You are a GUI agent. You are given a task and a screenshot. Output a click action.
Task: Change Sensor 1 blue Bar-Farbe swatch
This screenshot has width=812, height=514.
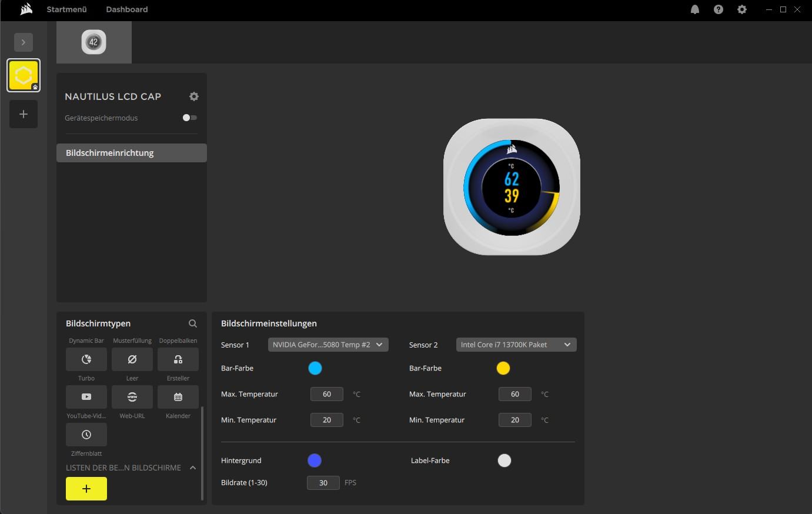click(315, 368)
